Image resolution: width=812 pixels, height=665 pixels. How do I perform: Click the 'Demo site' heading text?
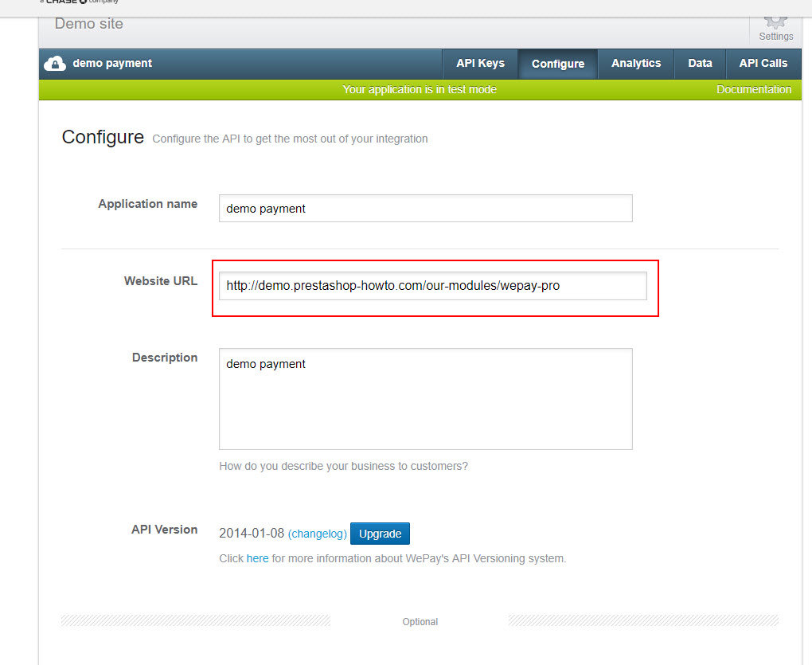[x=89, y=24]
